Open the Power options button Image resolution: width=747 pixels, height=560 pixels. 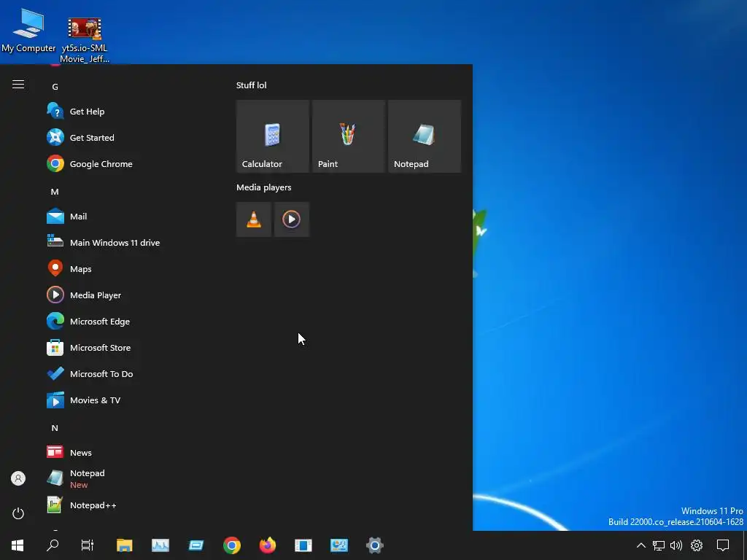18,513
